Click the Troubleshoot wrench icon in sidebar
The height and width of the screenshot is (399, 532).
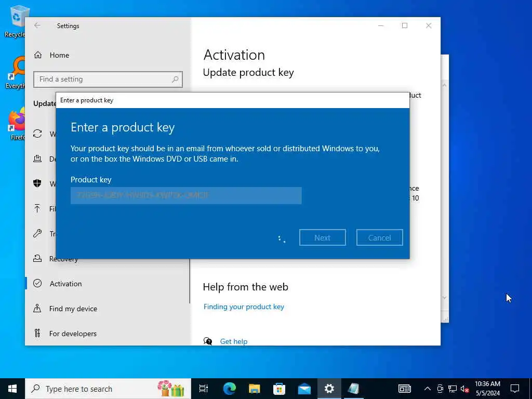pos(37,233)
